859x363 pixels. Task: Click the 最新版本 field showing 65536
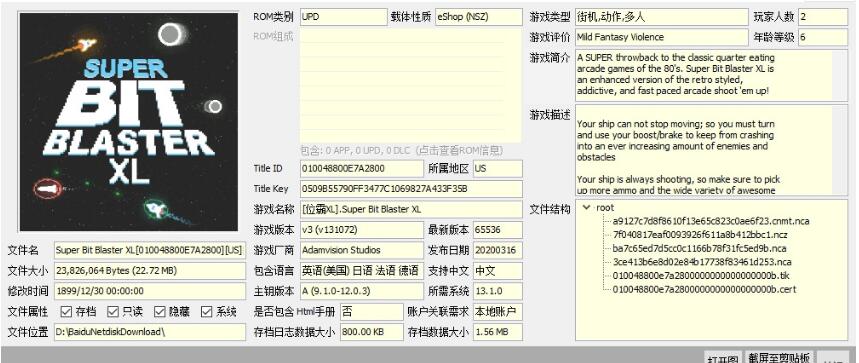coord(498,229)
